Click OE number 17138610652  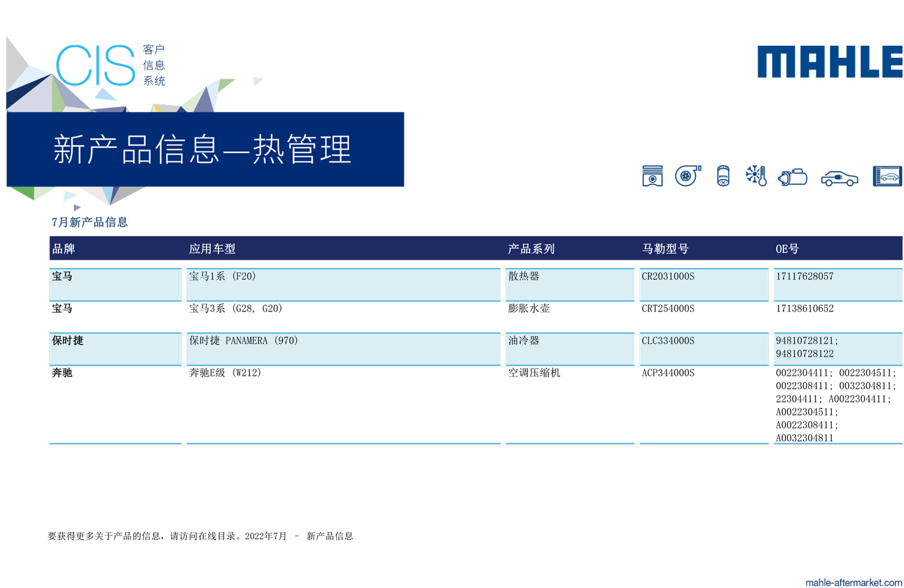(x=805, y=308)
